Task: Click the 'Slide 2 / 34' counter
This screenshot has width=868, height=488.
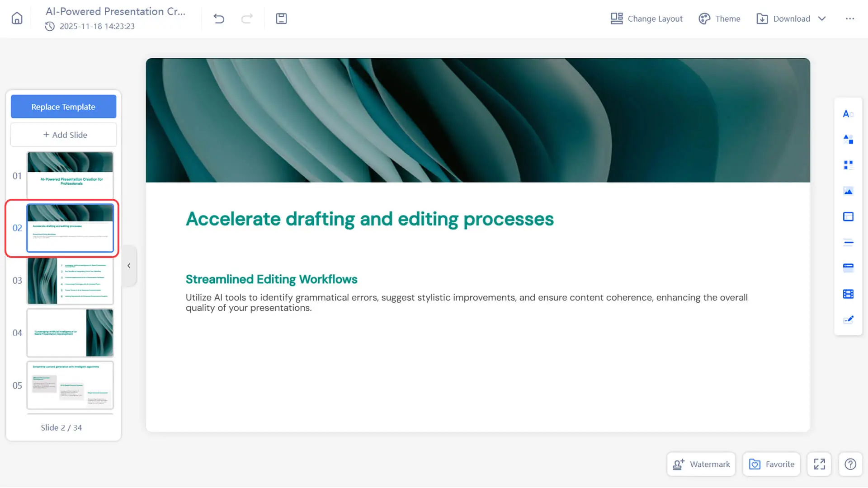Action: coord(61,427)
